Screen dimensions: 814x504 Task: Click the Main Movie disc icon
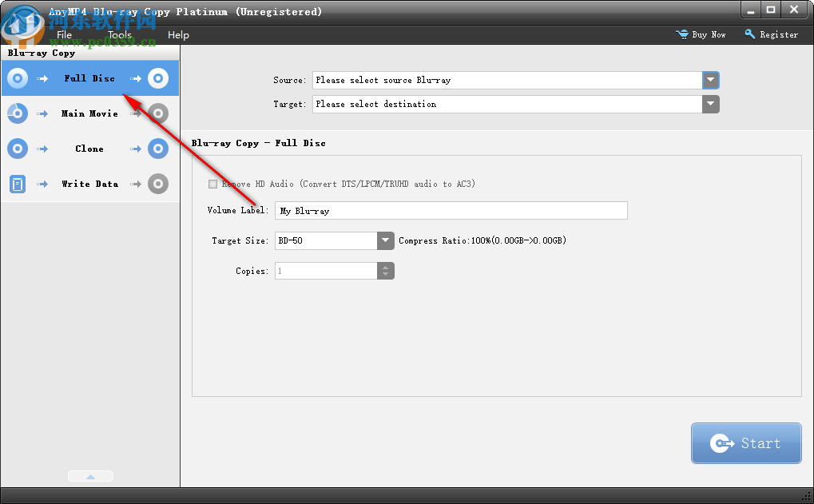[17, 113]
